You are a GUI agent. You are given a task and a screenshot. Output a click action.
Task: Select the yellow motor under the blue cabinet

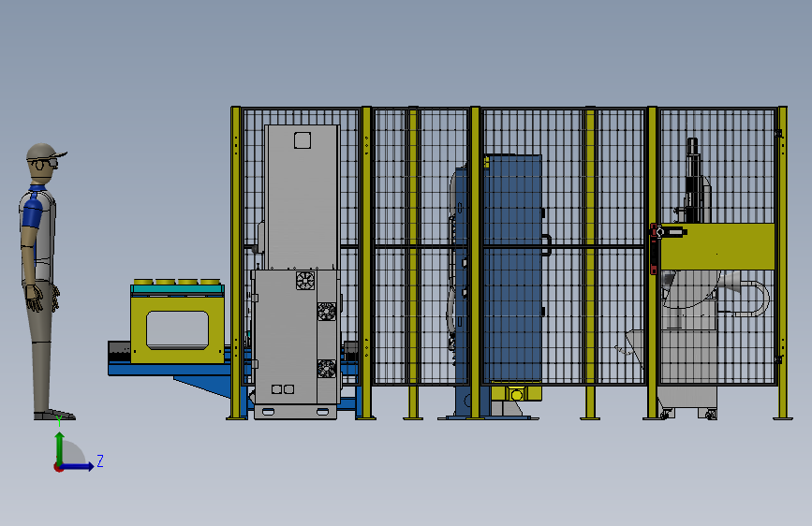coord(516,393)
